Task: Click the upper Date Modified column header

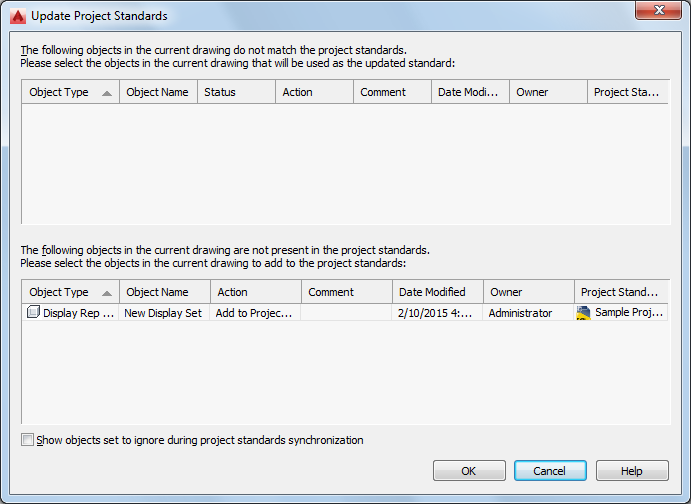Action: coord(470,92)
